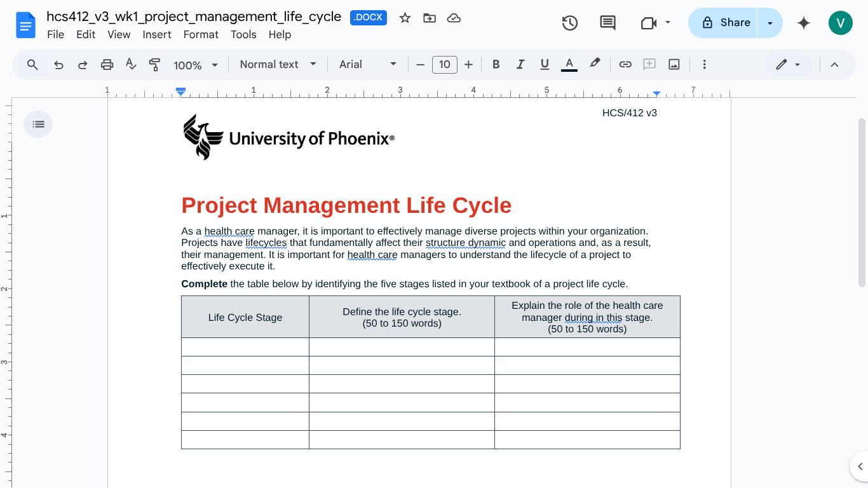Image resolution: width=868 pixels, height=488 pixels.
Task: Toggle italic formatting
Action: click(x=520, y=64)
